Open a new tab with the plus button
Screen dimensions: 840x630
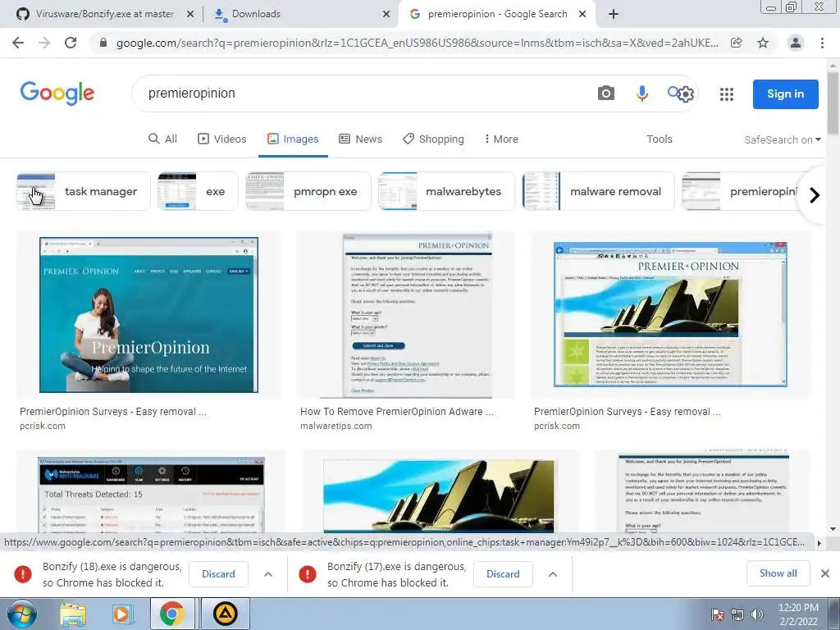click(x=614, y=14)
